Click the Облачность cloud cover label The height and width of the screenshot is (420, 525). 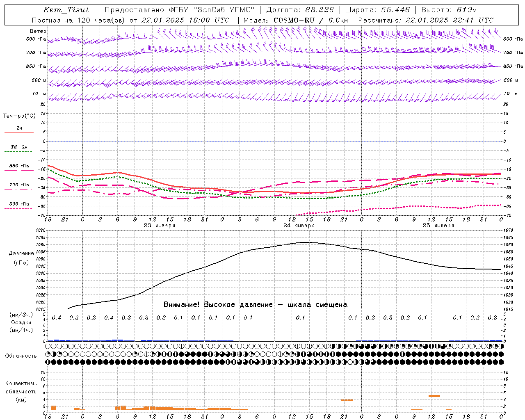coord(21,356)
